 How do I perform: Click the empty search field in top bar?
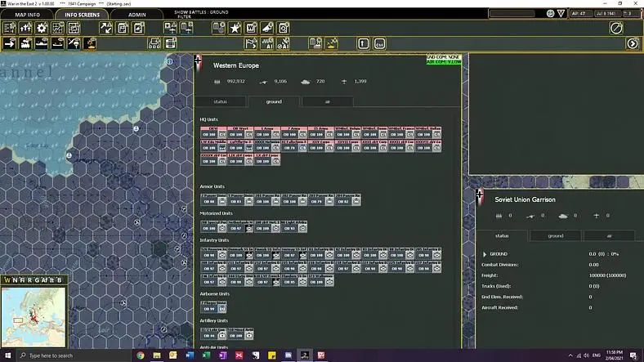[512, 14]
